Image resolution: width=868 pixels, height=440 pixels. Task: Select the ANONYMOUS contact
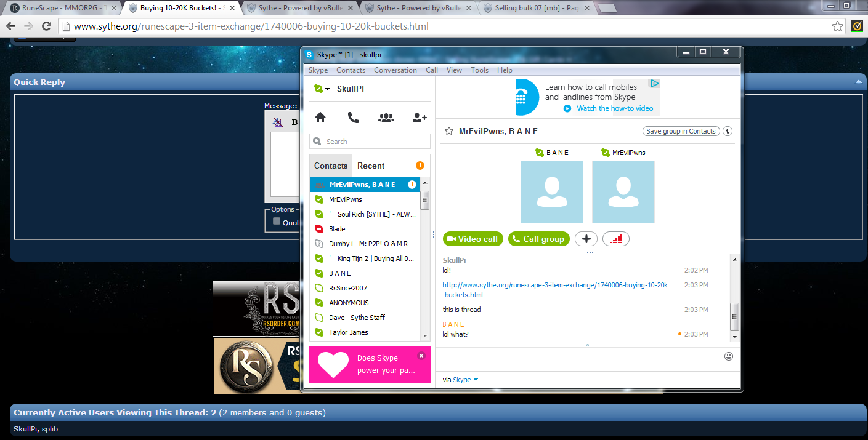coord(365,303)
